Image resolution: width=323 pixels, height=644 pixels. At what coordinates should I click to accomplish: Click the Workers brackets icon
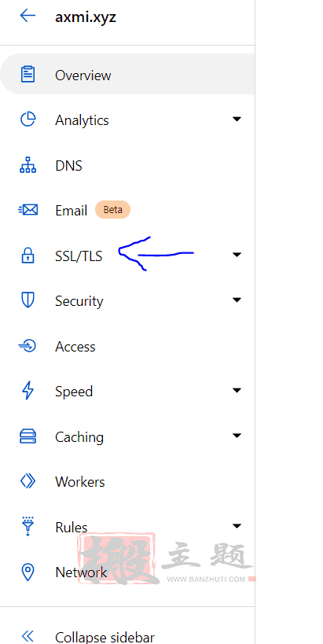[28, 481]
